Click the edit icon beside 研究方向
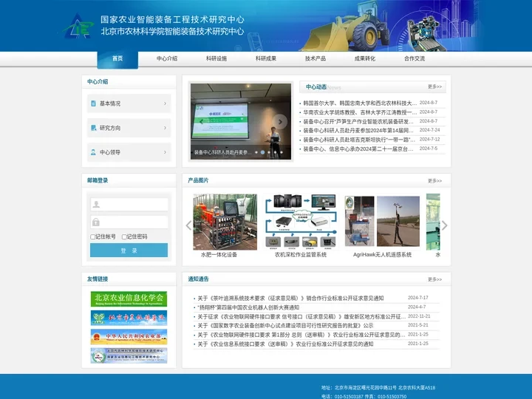532x399 pixels. point(93,128)
